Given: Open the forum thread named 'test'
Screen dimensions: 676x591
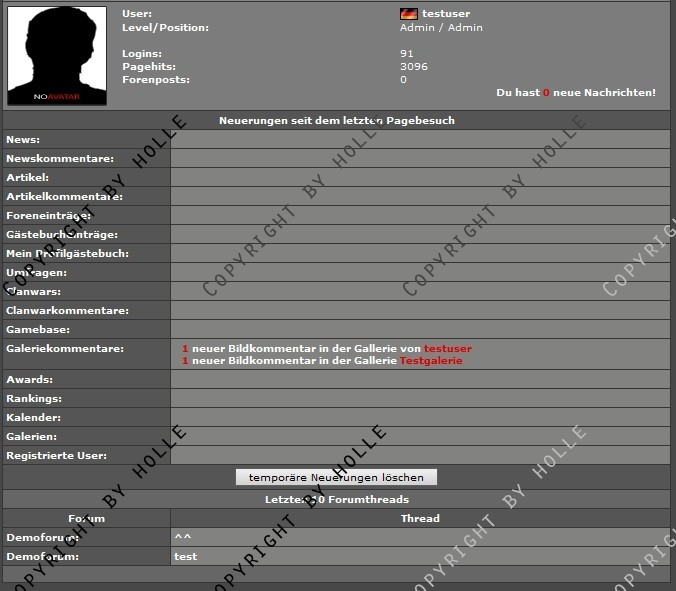Looking at the screenshot, I should (185, 557).
